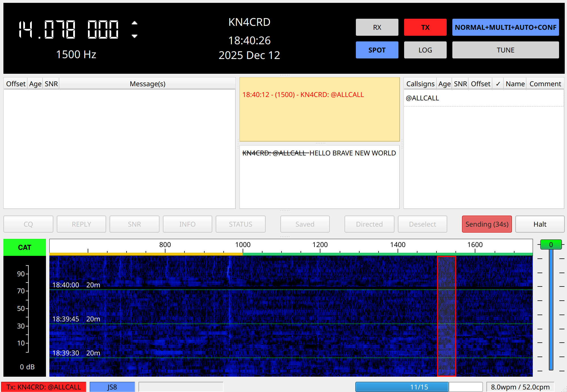Toggle the red TX button

pyautogui.click(x=425, y=27)
